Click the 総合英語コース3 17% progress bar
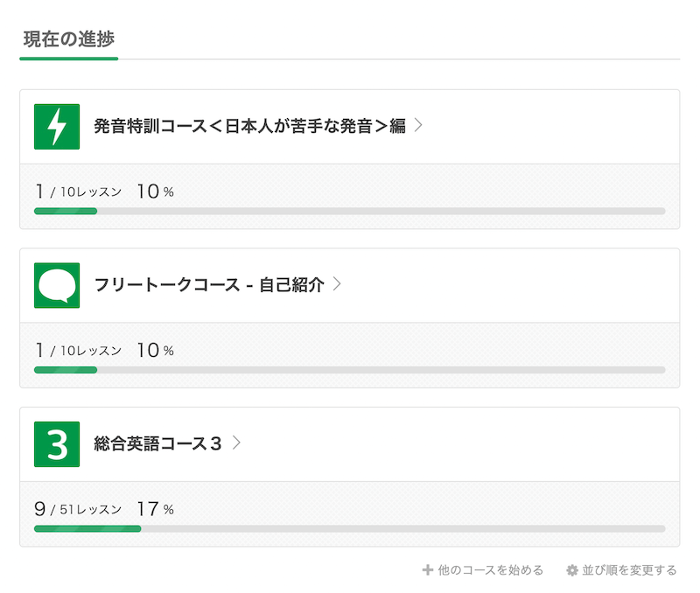 [349, 529]
